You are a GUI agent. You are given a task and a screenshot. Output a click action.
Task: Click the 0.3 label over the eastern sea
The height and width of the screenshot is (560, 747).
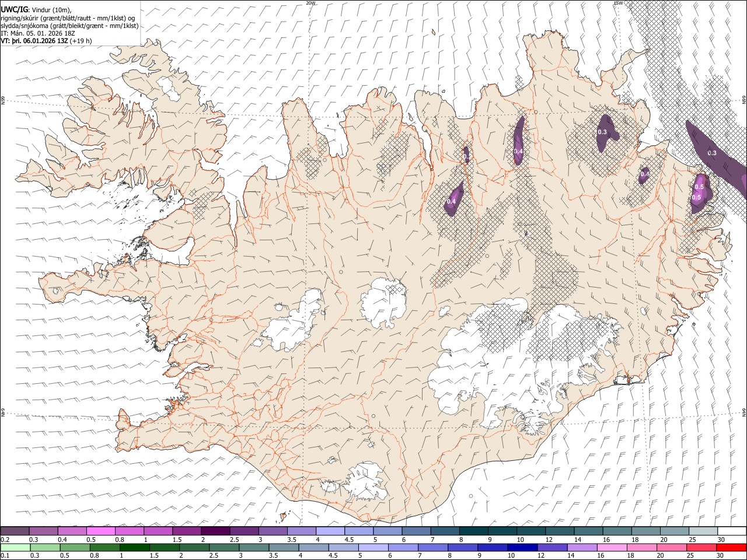712,153
